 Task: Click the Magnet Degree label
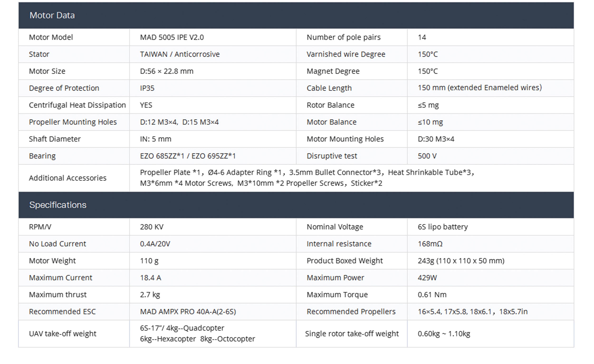point(333,71)
